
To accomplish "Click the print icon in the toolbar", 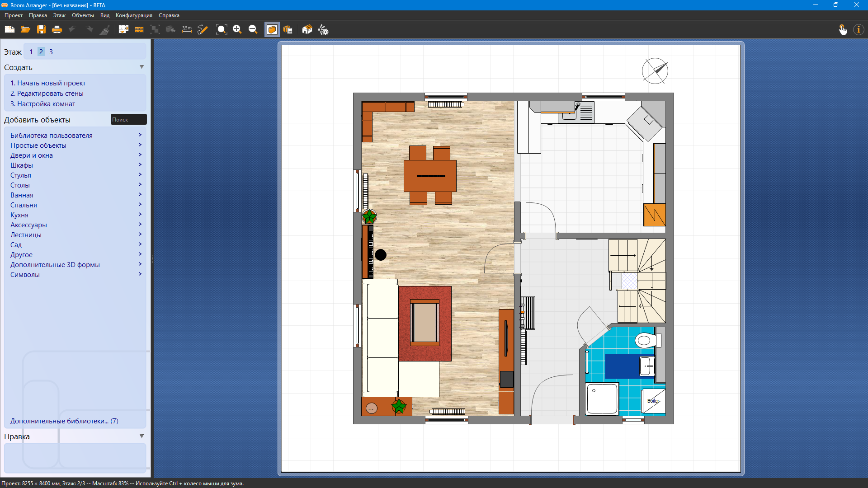I will coord(57,30).
